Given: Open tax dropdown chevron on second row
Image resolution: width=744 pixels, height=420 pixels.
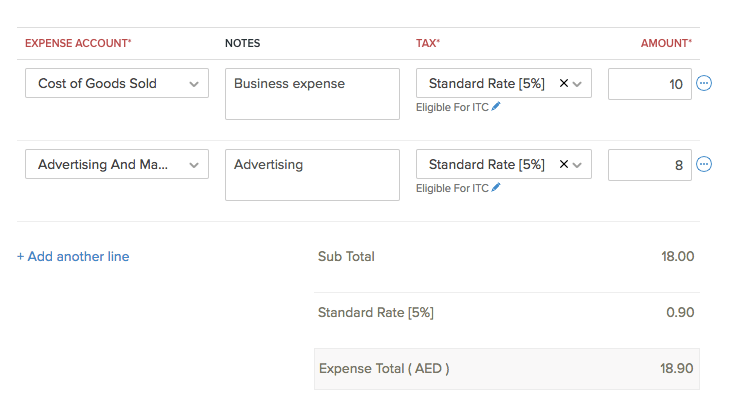Looking at the screenshot, I should [578, 164].
